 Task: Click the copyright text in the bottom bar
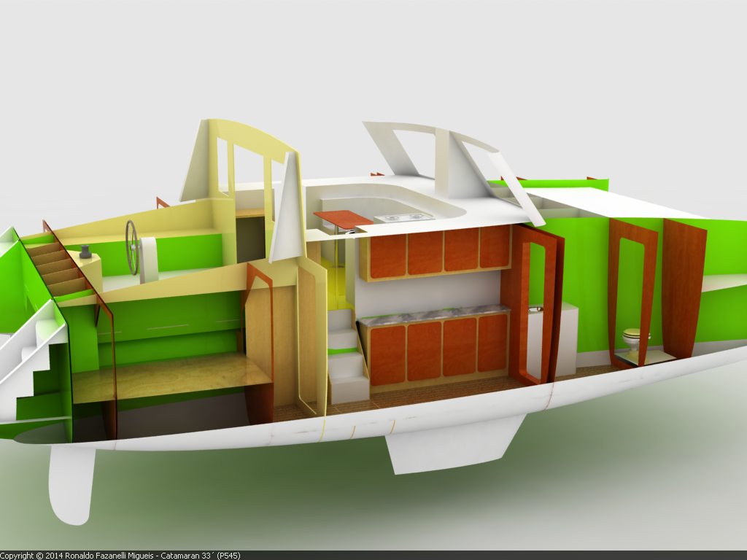[x=120, y=555]
